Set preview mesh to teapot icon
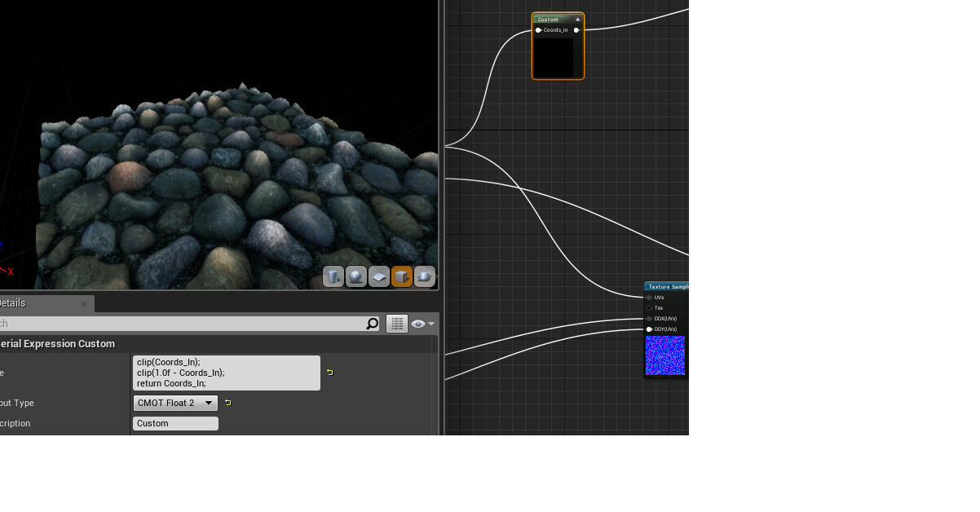Image resolution: width=980 pixels, height=512 pixels. click(x=424, y=277)
